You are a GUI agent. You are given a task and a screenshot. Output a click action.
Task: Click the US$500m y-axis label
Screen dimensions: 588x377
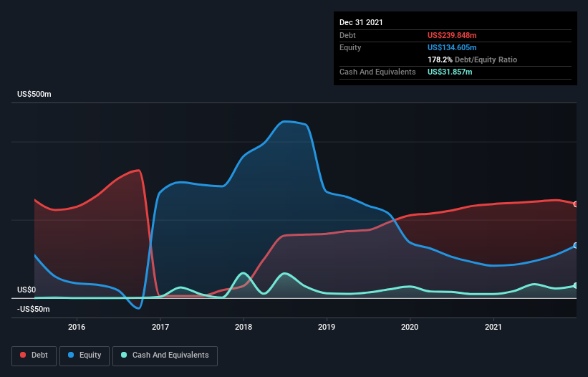34,94
